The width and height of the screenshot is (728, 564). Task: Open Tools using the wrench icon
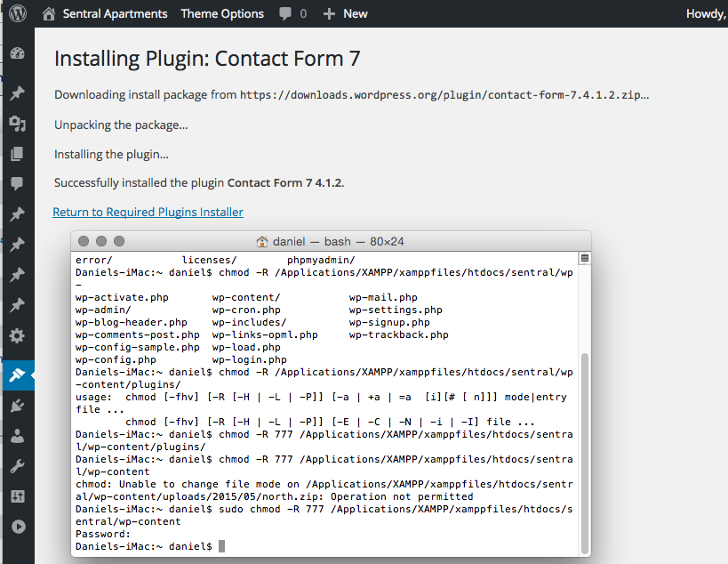(17, 466)
